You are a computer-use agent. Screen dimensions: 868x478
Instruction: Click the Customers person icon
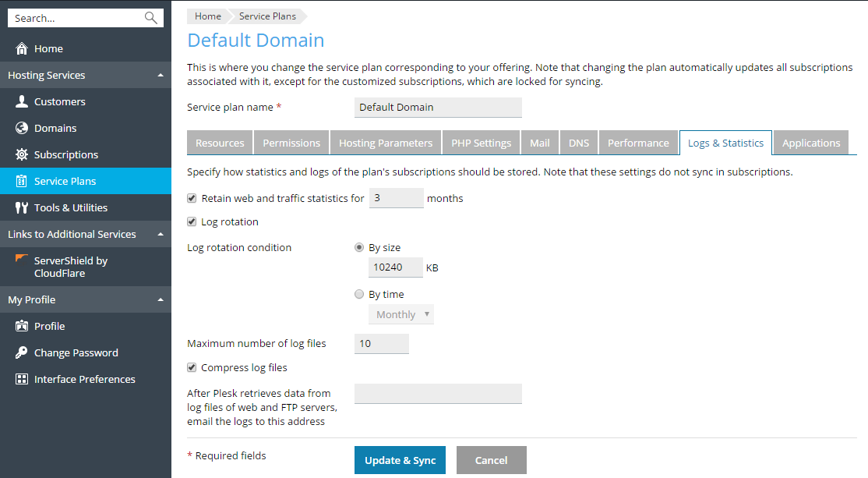pyautogui.click(x=22, y=101)
